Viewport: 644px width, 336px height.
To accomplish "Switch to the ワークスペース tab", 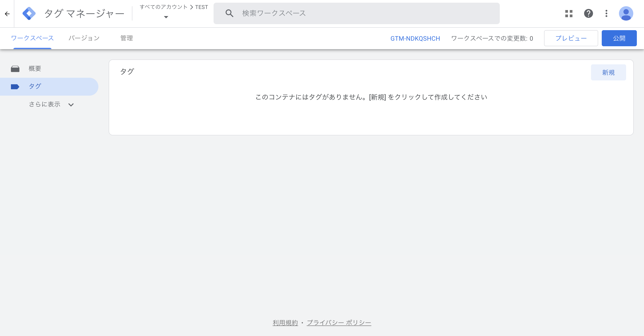I will point(32,38).
